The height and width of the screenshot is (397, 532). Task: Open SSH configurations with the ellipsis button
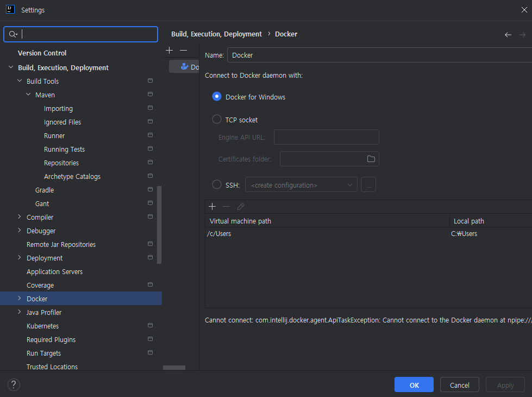[x=368, y=185]
